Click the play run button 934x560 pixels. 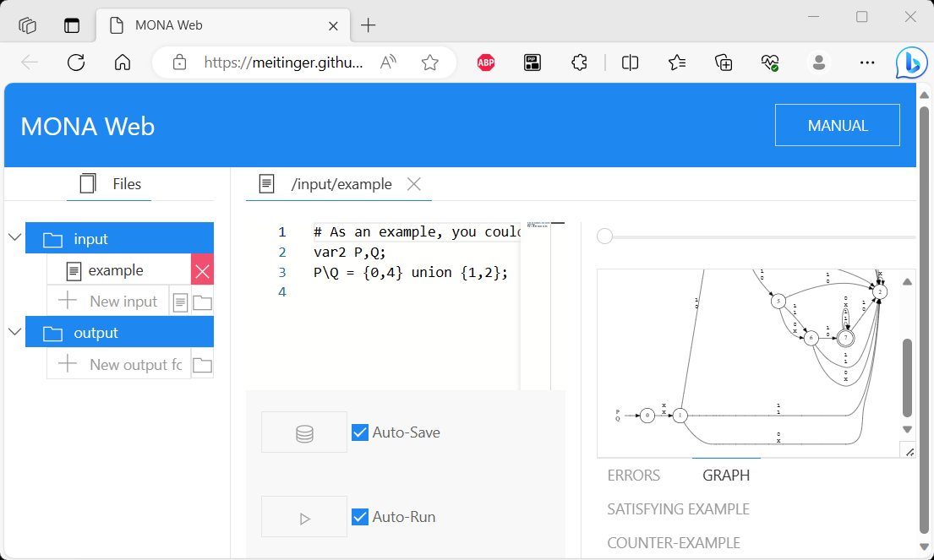pos(304,517)
